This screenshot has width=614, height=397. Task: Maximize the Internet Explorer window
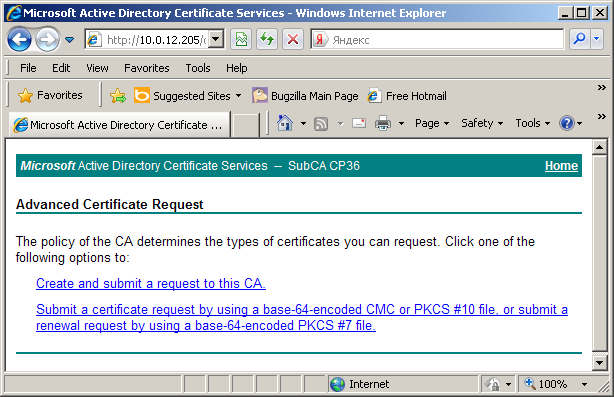582,13
